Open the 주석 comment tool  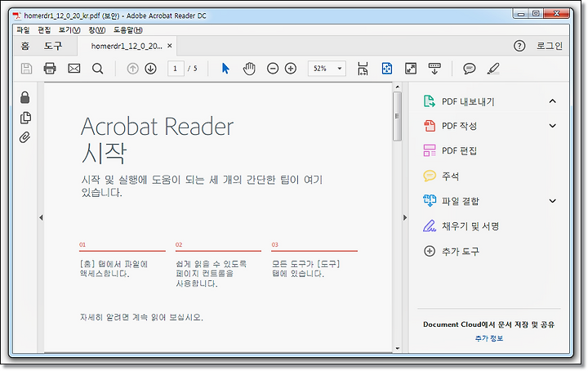450,176
